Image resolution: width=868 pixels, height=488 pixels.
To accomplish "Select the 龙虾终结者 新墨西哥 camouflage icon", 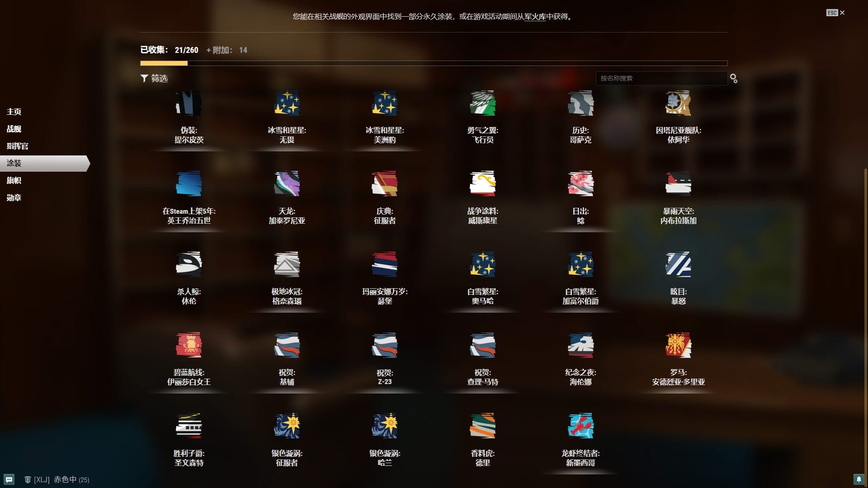I will (x=580, y=426).
